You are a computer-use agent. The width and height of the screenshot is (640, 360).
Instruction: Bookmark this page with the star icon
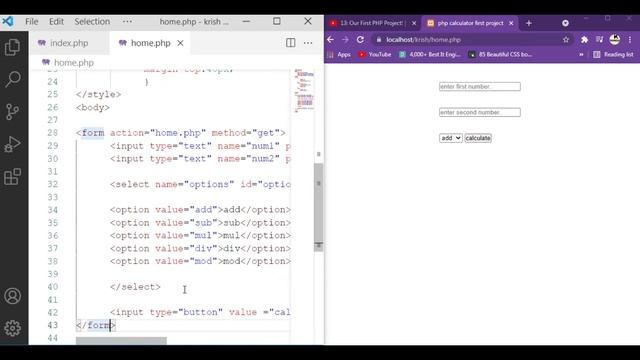point(566,40)
